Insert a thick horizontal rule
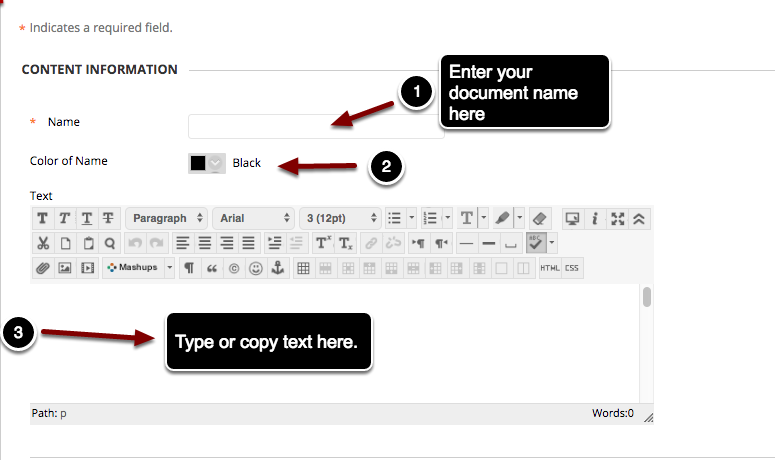The image size is (775, 460). click(x=488, y=243)
